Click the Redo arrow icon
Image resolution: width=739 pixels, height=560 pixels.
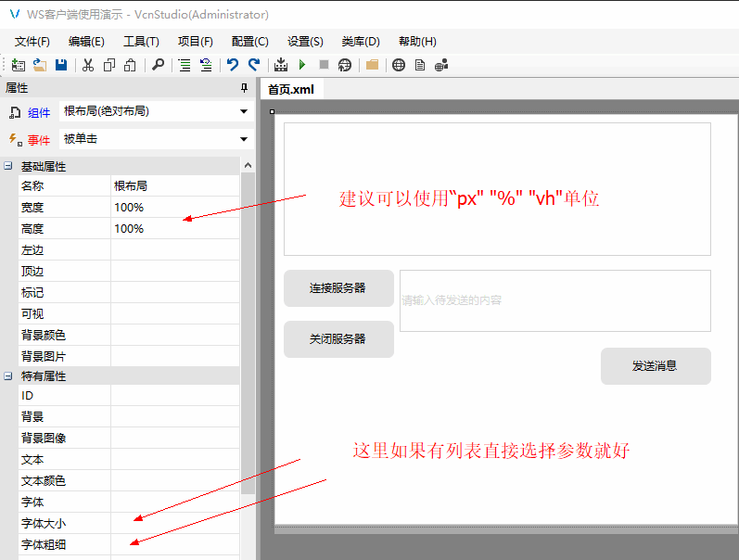click(253, 65)
